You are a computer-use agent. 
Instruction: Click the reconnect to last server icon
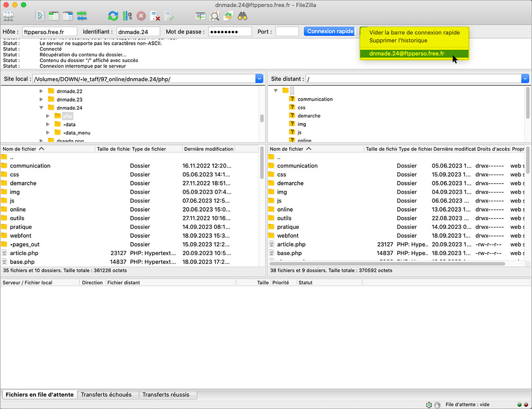coord(169,16)
